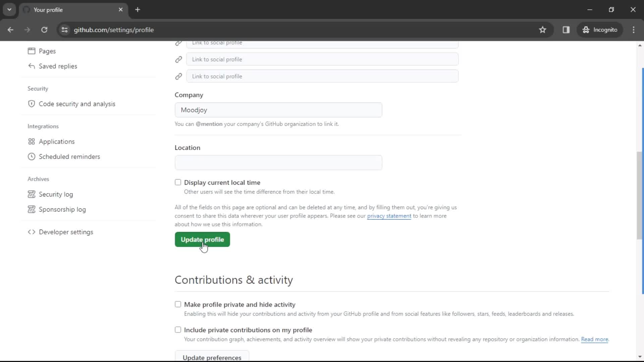Click the Location input field
644x362 pixels.
pos(278,163)
